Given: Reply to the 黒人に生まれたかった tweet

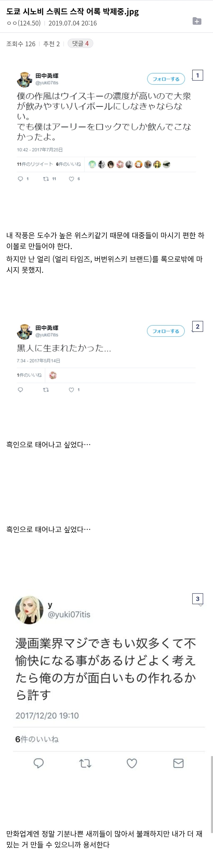Looking at the screenshot, I should pyautogui.click(x=21, y=389).
